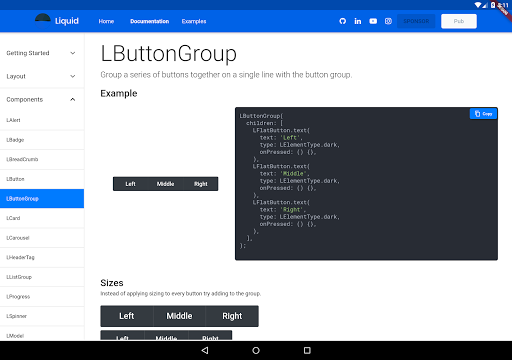Screen dimensions: 512x360
Task: Click the large Left button under Sizes
Action: tap(127, 316)
